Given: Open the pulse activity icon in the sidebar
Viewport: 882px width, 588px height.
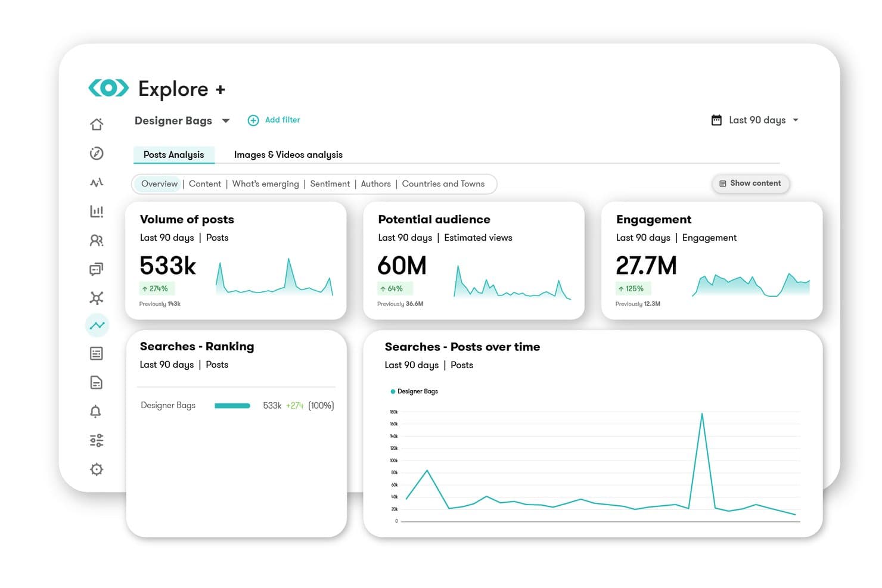Looking at the screenshot, I should [x=97, y=182].
